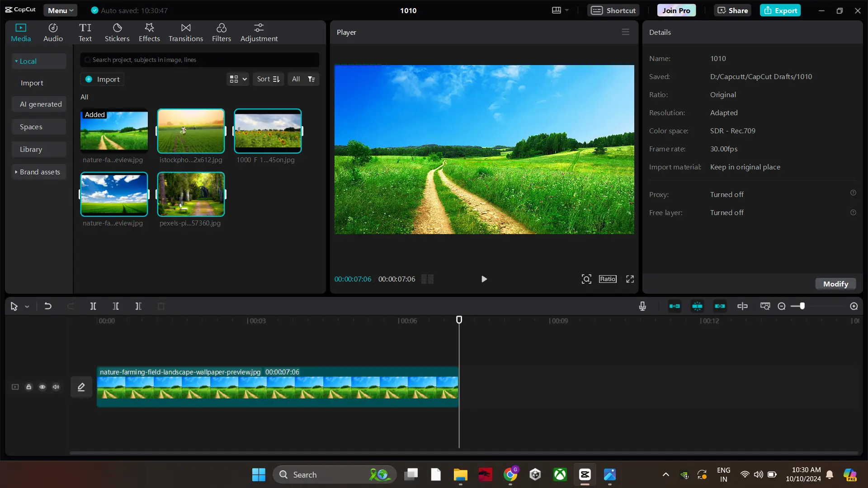Screen dimensions: 868x488
Task: Click the Modify button
Action: coord(835,284)
